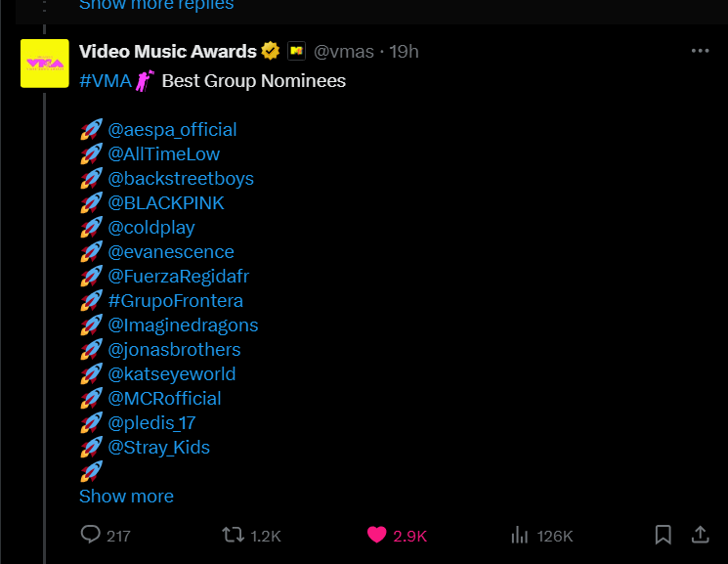Screen dimensions: 728x564
Task: Unlike the post via pink heart
Action: click(x=376, y=535)
